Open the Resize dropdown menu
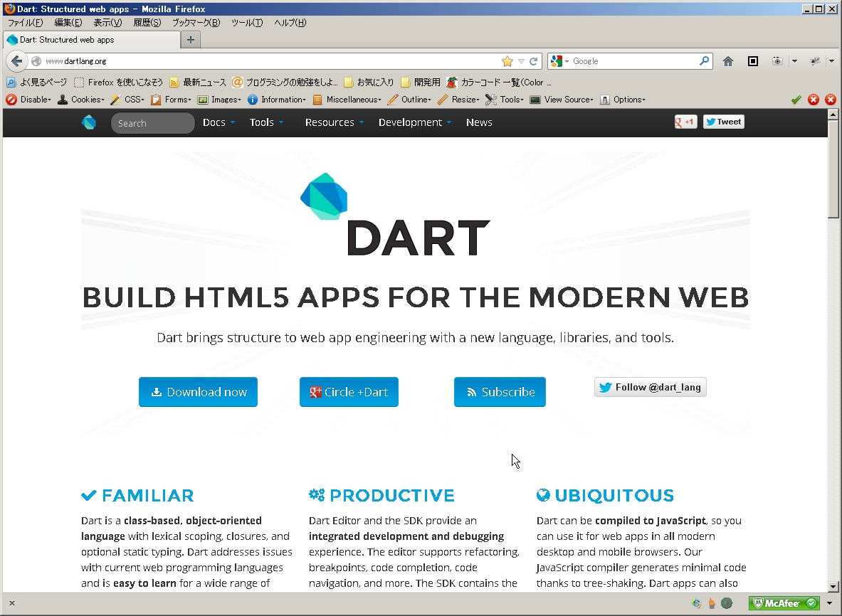Image resolution: width=842 pixels, height=616 pixels. coord(458,100)
